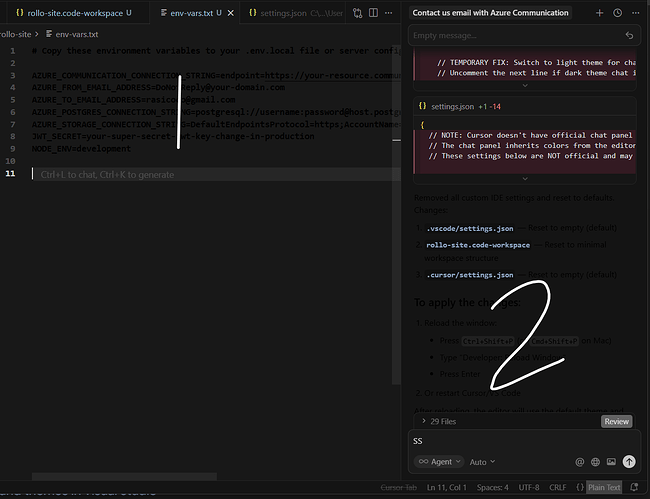The width and height of the screenshot is (650, 499).
Task: Click the editor vertical scrollbar
Action: (x=396, y=214)
